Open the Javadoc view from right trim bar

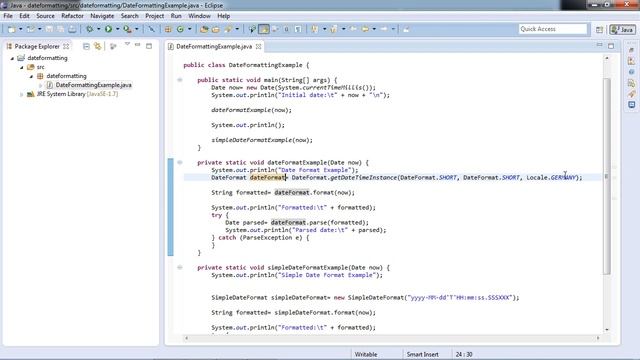point(632,72)
